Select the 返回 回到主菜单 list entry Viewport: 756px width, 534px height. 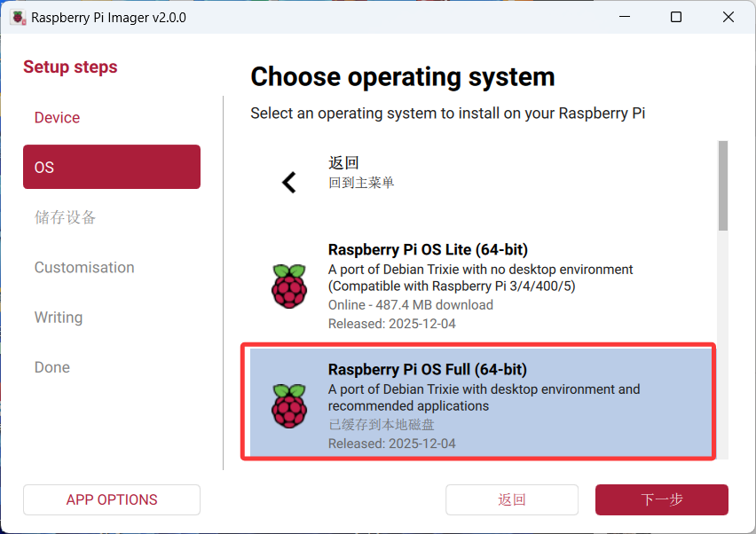483,182
